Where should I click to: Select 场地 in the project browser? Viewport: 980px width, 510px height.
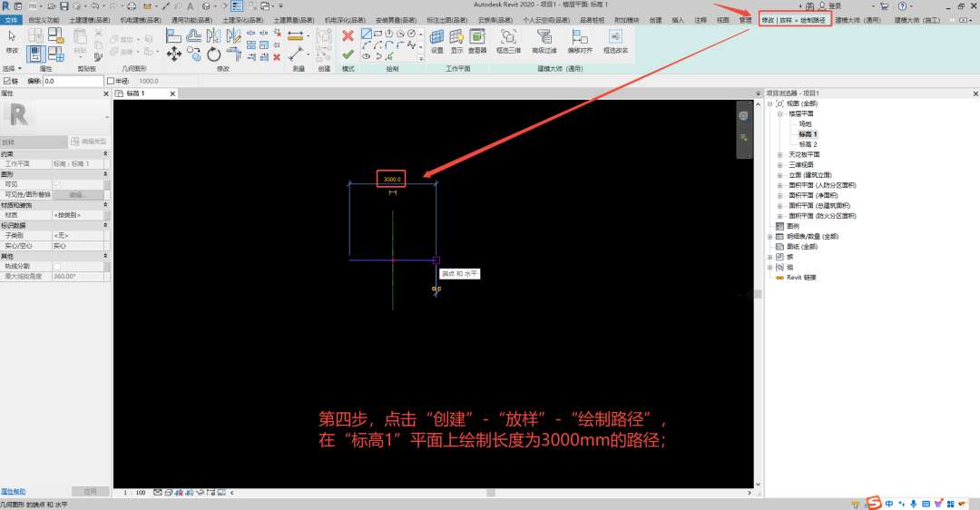(805, 124)
